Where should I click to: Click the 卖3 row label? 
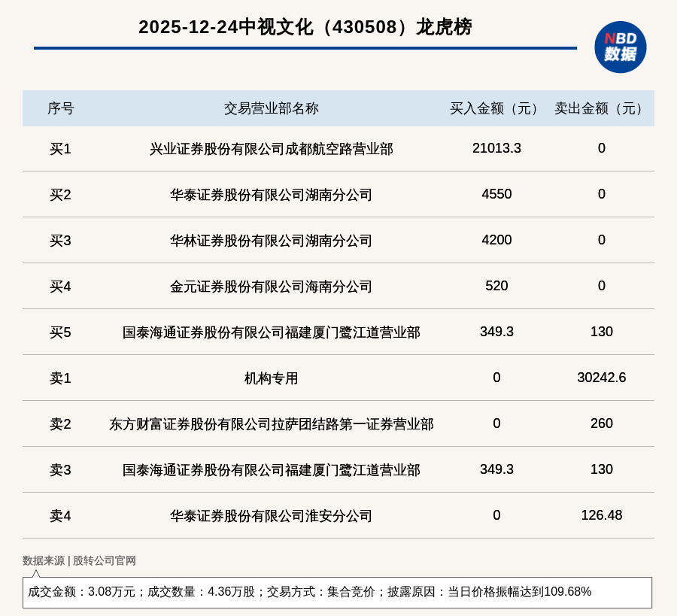click(x=60, y=470)
